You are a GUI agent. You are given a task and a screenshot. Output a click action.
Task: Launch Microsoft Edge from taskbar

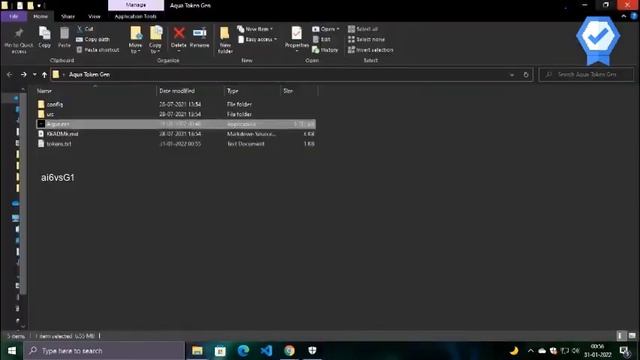(x=243, y=351)
